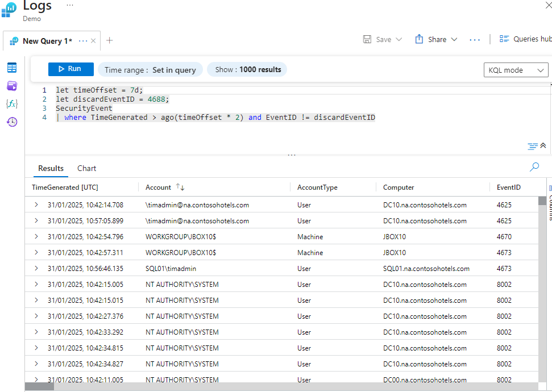Expand the row at 10:42:27.376

[36, 316]
